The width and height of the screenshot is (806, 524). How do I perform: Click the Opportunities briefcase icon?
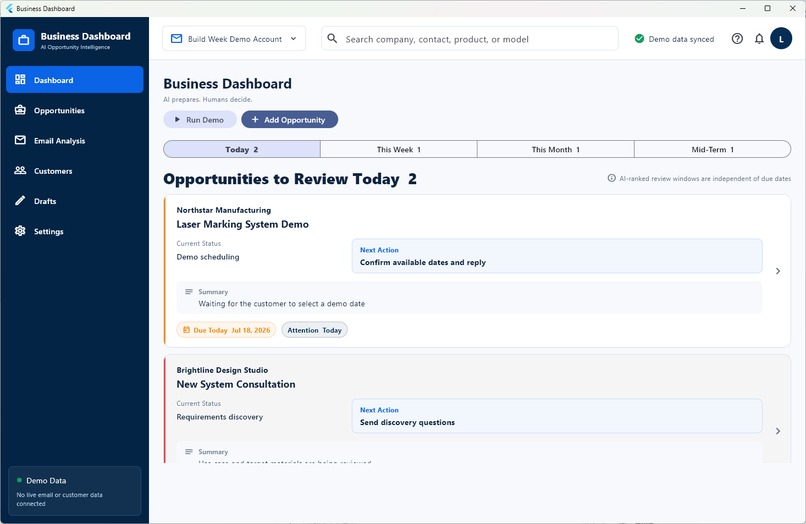(x=20, y=110)
